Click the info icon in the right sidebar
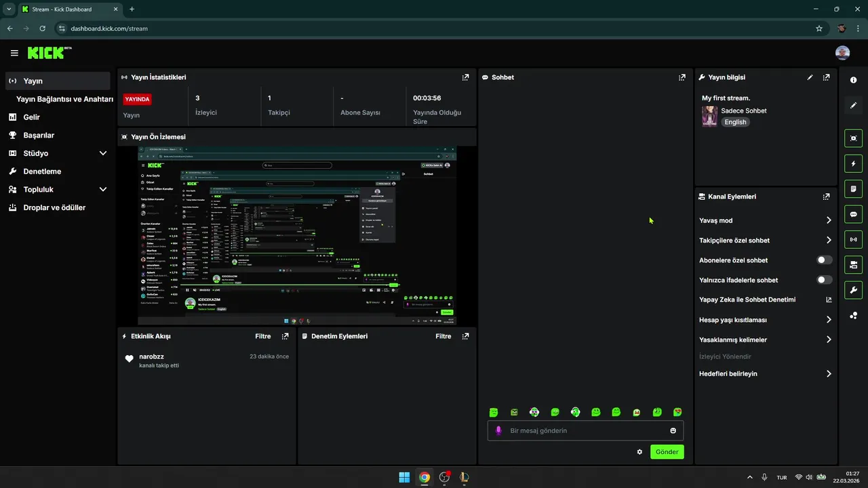This screenshot has height=488, width=868. pyautogui.click(x=854, y=80)
